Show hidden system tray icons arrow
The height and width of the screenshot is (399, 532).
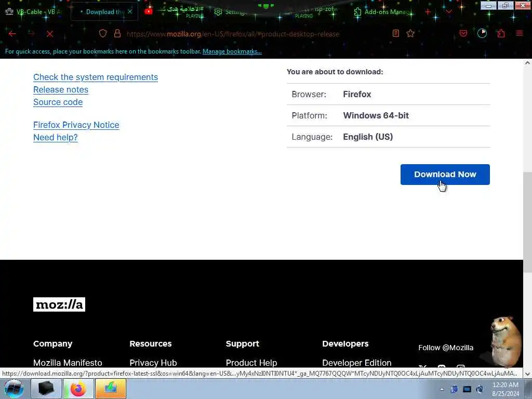tap(442, 389)
